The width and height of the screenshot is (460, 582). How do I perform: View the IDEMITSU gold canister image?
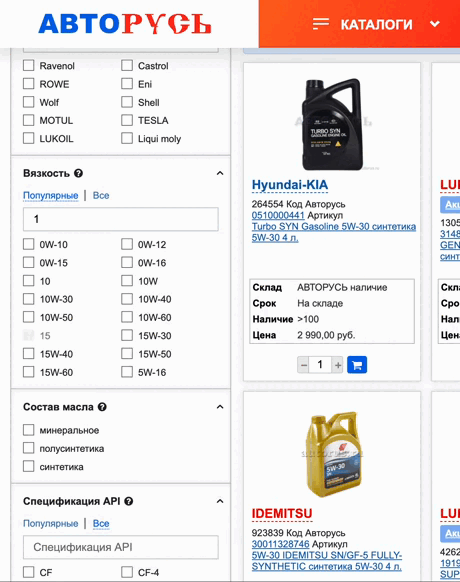click(x=334, y=454)
